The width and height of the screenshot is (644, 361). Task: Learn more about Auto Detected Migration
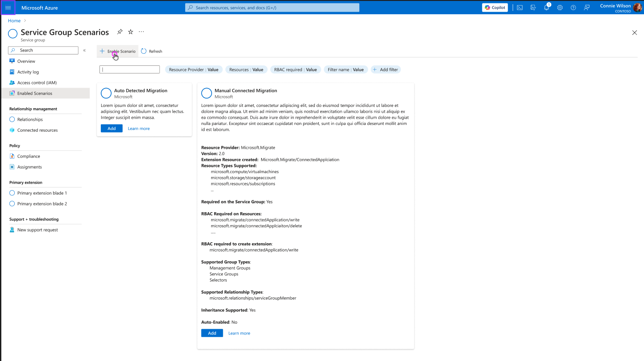point(139,129)
